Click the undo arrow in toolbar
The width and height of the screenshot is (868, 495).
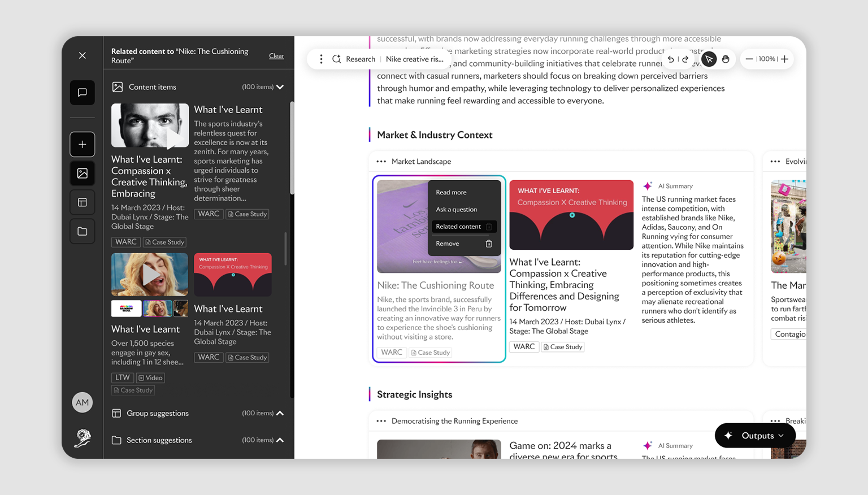coord(671,59)
